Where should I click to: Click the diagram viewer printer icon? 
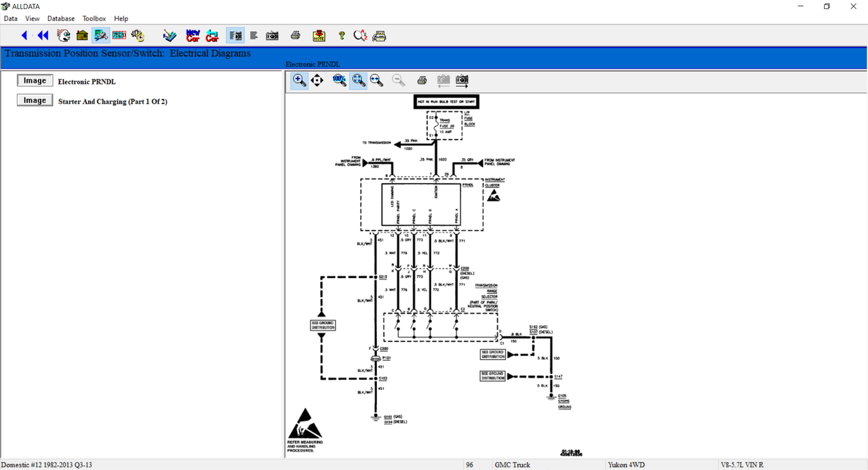422,81
